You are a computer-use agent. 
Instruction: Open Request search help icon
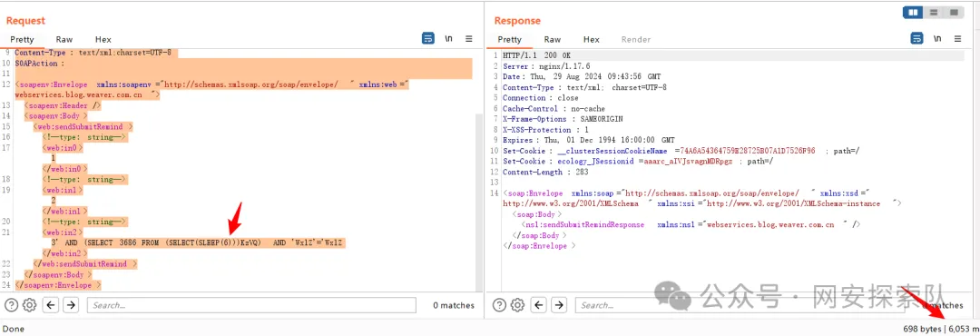pyautogui.click(x=11, y=305)
